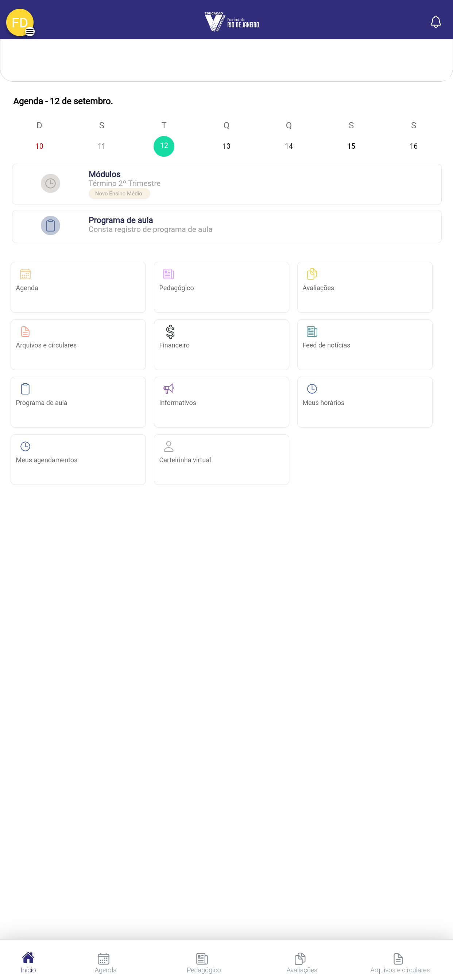Open the Módulos title in agenda card
Viewport: 453px width, 980px height.
click(x=104, y=174)
